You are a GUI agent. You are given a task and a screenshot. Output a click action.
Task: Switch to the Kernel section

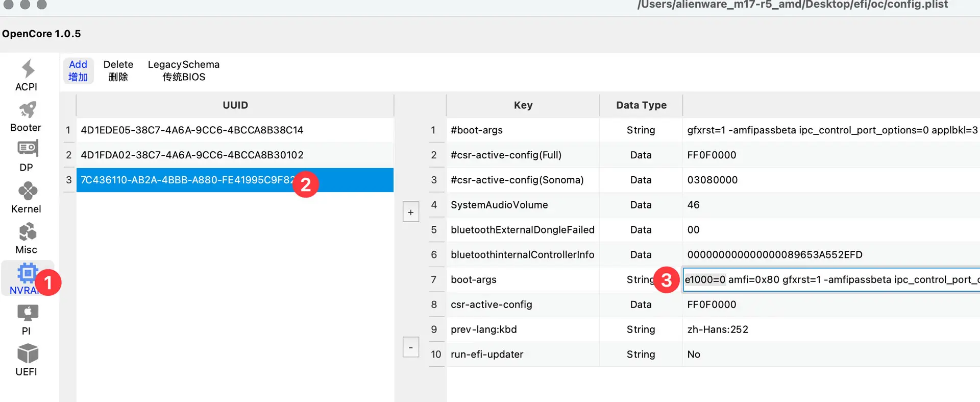(27, 198)
